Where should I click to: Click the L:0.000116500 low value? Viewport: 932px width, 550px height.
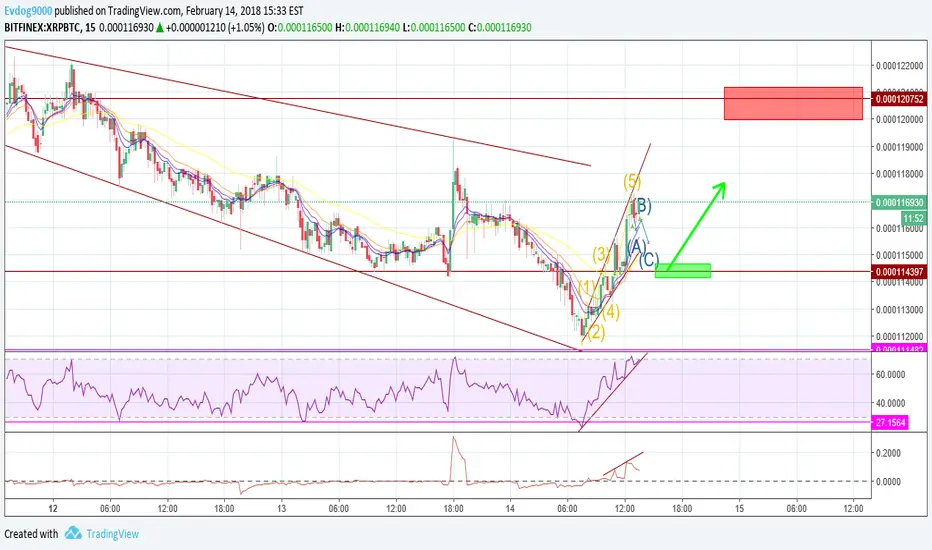pos(434,27)
